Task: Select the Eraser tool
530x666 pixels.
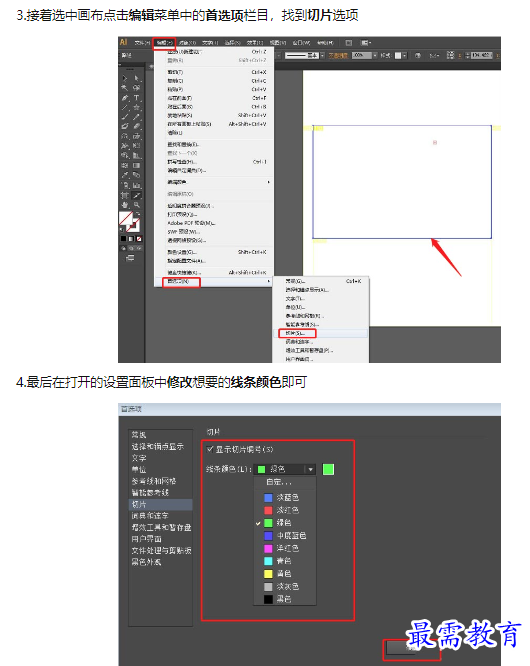Action: pos(137,126)
